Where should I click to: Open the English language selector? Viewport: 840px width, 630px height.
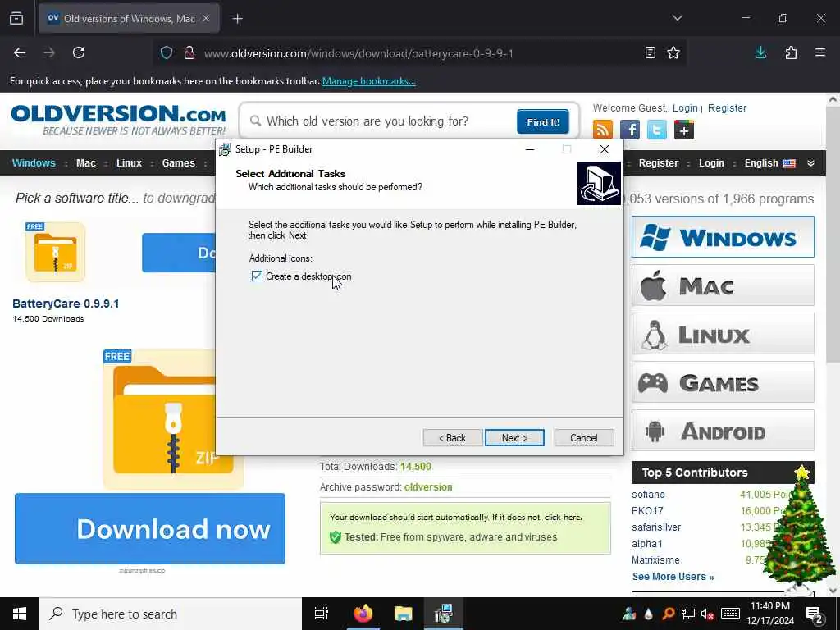pyautogui.click(x=769, y=163)
